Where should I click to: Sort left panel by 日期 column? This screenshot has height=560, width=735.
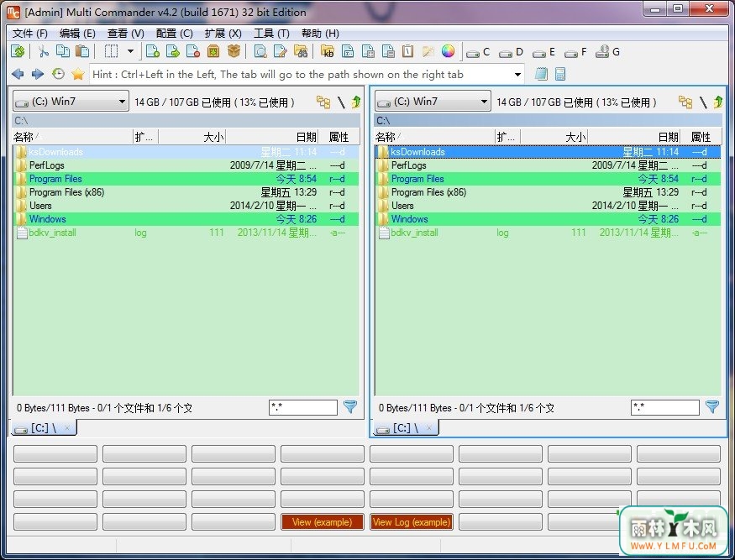[273, 137]
